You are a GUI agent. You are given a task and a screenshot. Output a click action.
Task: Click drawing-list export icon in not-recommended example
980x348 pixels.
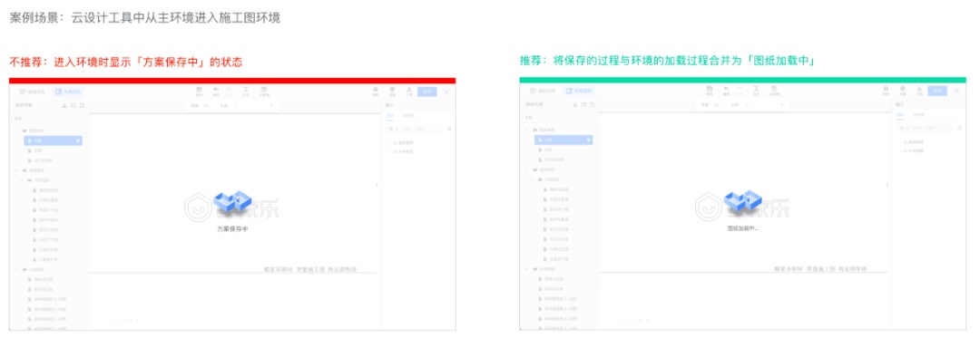click(x=65, y=105)
